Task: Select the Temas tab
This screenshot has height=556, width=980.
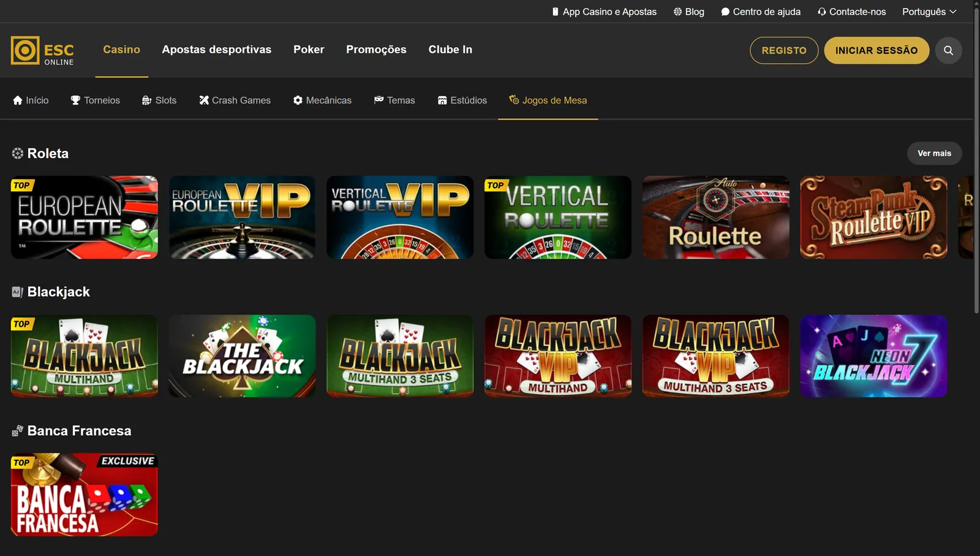Action: (x=394, y=100)
